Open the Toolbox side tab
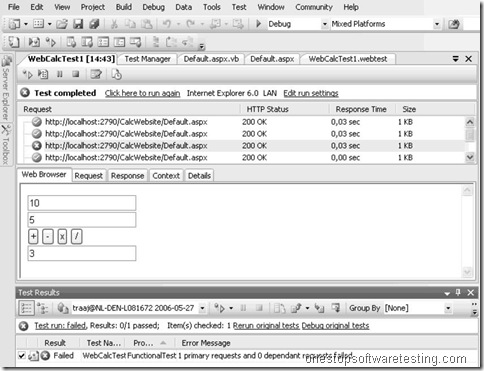This screenshot has height=371, width=484. pyautogui.click(x=6, y=144)
